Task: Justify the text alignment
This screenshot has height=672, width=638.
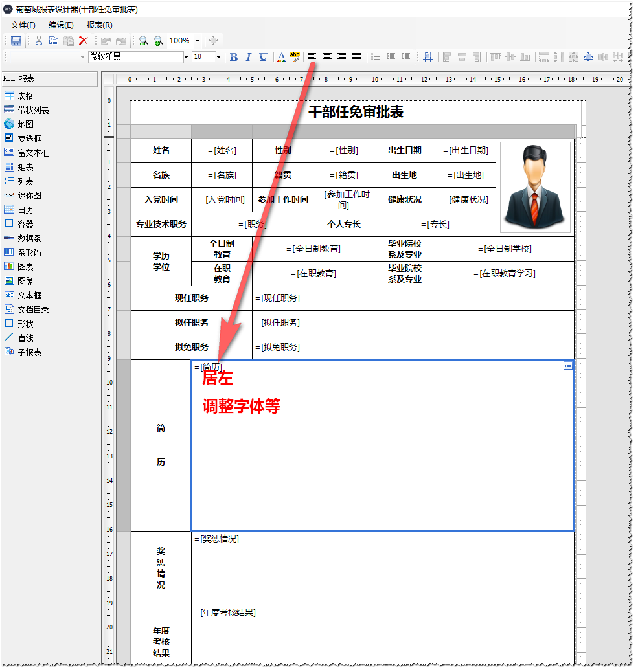Action: pos(357,57)
